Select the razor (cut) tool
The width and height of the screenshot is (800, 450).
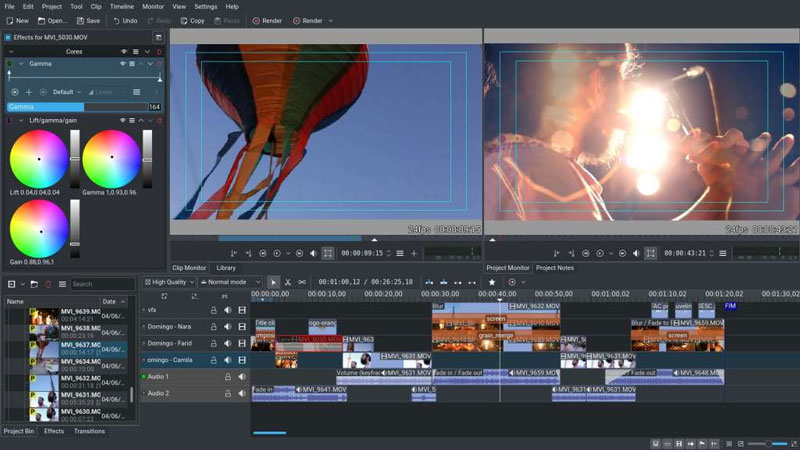point(288,282)
